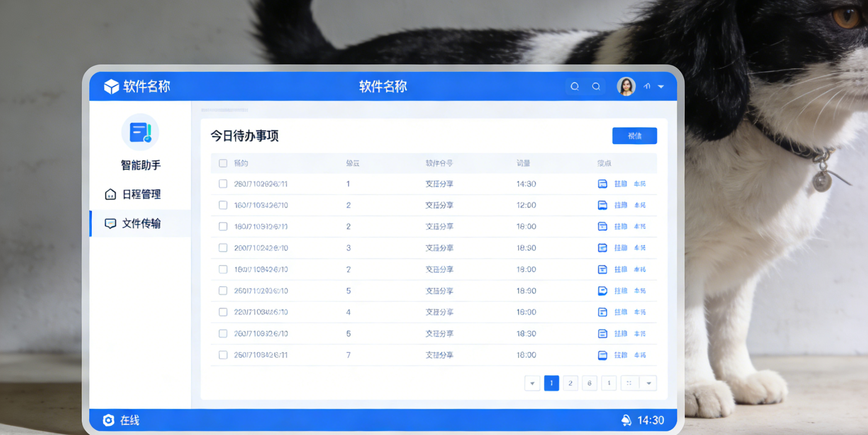Open 日程管理 in the sidebar

tap(141, 194)
